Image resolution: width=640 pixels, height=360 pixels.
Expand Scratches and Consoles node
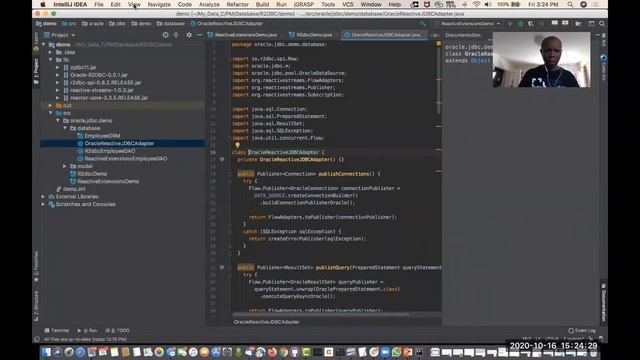point(43,204)
